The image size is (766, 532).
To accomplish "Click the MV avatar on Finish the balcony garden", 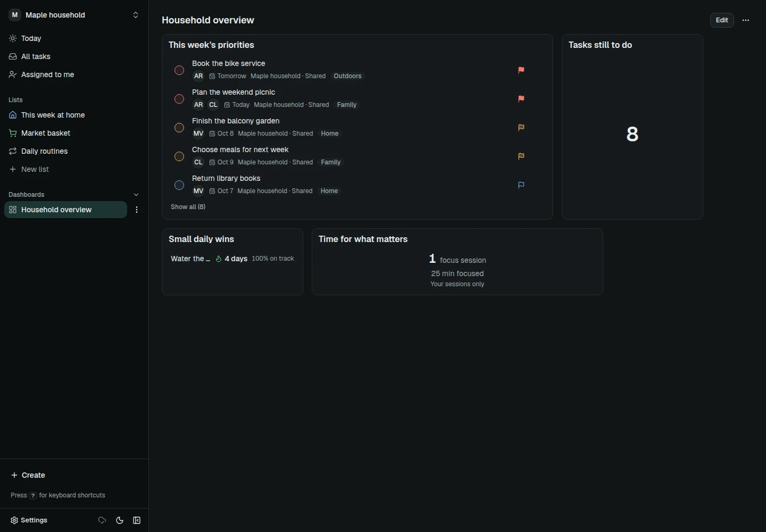I will pos(198,134).
